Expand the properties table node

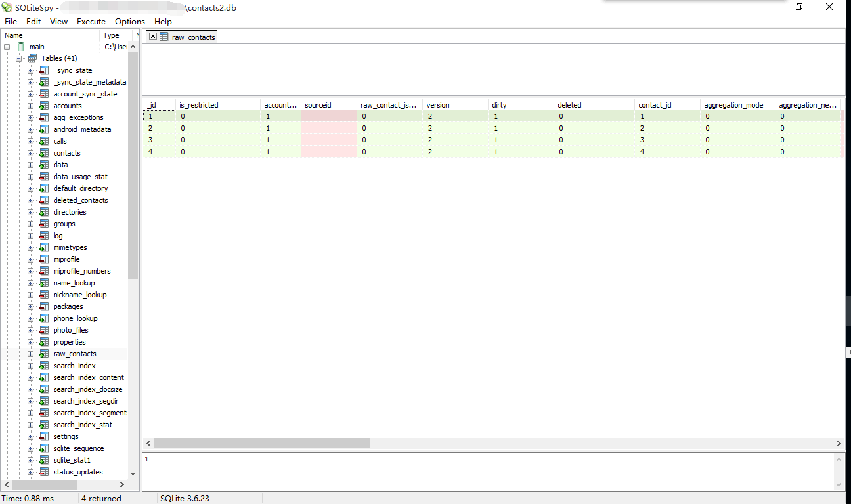point(31,342)
